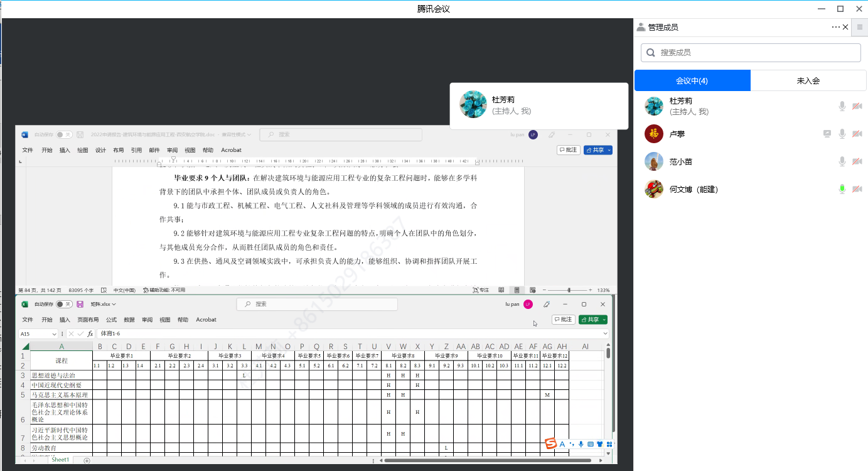Click the hamburger menu icon at top right
Image resolution: width=868 pixels, height=471 pixels.
(x=860, y=27)
